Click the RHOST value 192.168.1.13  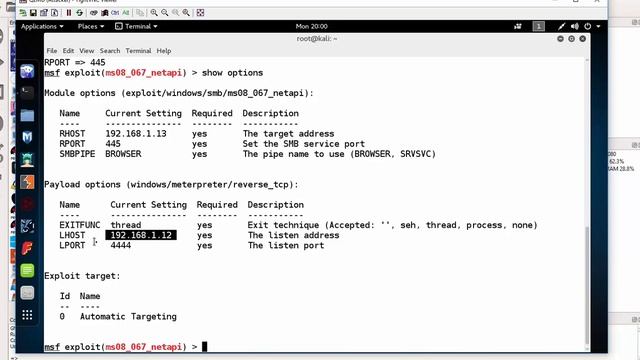136,133
